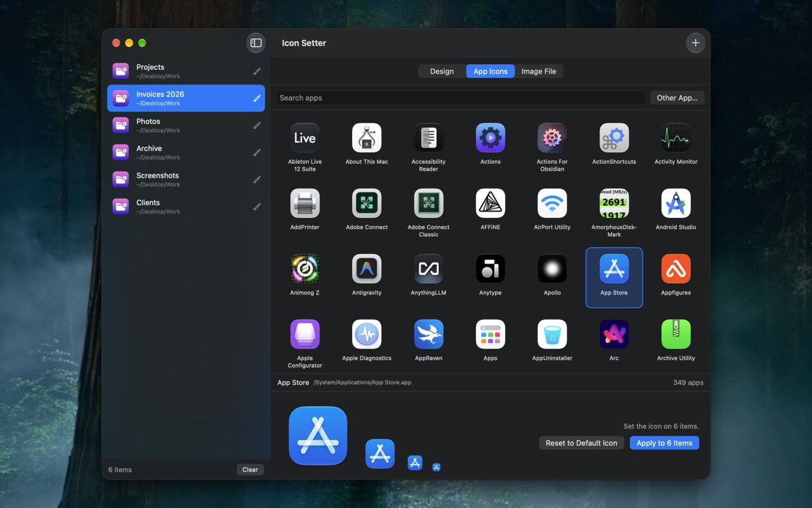Click the largest App Store preview

318,436
